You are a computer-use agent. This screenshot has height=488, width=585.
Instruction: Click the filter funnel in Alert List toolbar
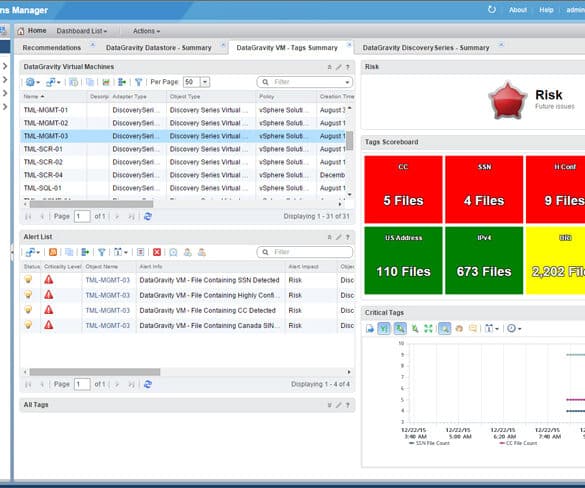pos(101,253)
